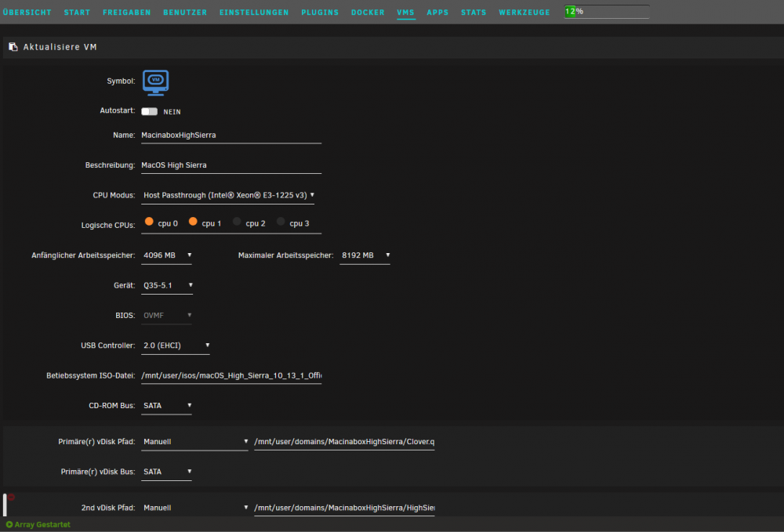This screenshot has height=532, width=784.
Task: Open the Einstellungen tab
Action: tap(254, 12)
